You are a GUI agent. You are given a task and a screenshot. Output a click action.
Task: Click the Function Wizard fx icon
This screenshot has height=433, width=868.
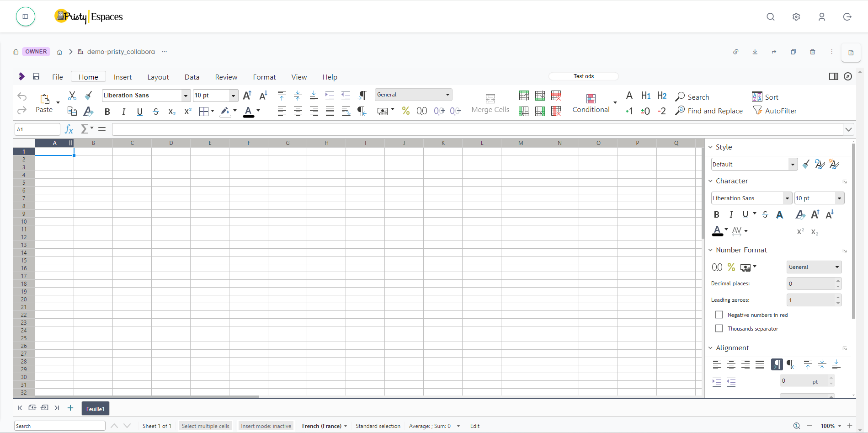(69, 129)
